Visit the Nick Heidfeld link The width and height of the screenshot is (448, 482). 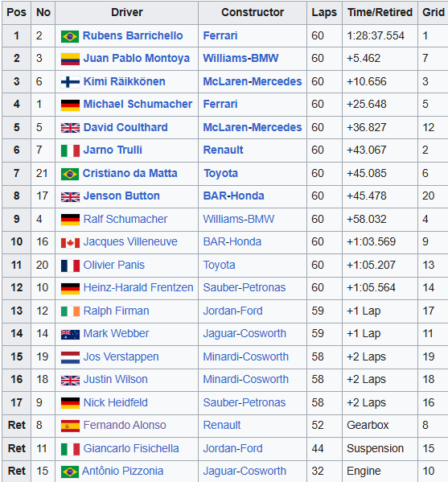pos(116,402)
